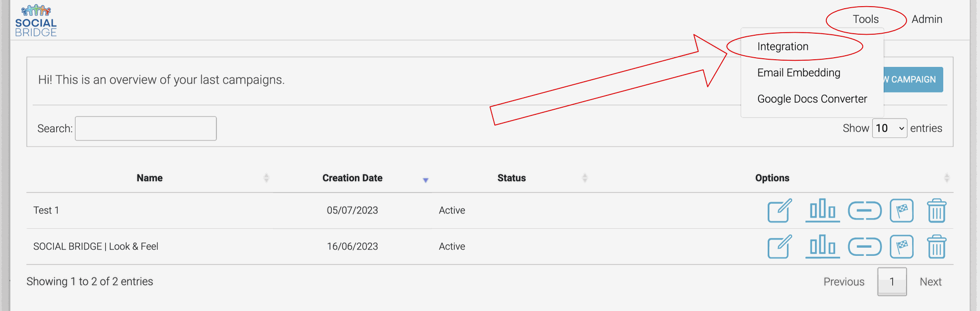Open Google Docs Converter tool
The width and height of the screenshot is (980, 311).
[812, 99]
